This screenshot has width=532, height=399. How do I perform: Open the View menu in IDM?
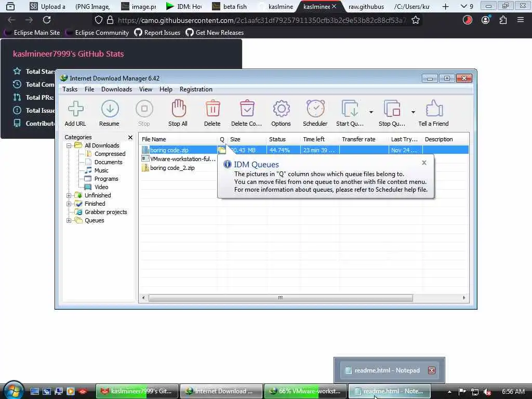tap(145, 89)
